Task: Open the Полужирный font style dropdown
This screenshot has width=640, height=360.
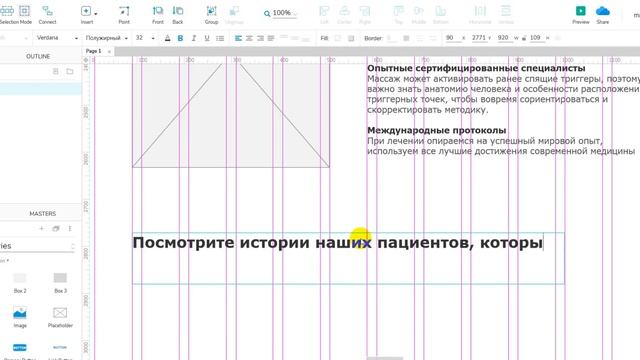Action: point(106,38)
